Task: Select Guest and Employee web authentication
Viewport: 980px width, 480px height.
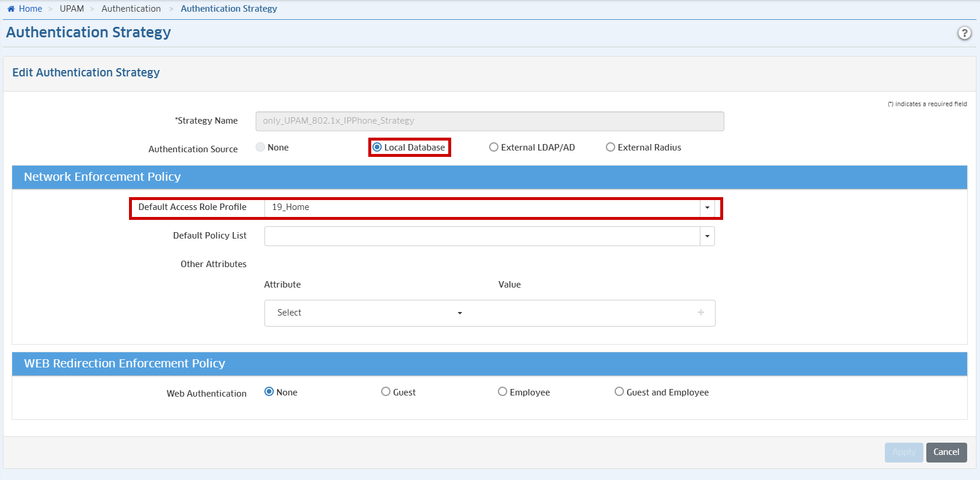Action: pos(619,392)
